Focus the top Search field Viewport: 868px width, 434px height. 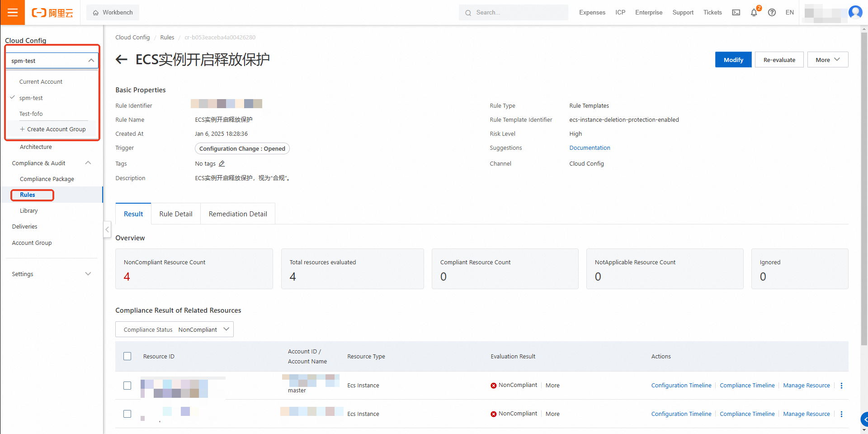click(514, 13)
